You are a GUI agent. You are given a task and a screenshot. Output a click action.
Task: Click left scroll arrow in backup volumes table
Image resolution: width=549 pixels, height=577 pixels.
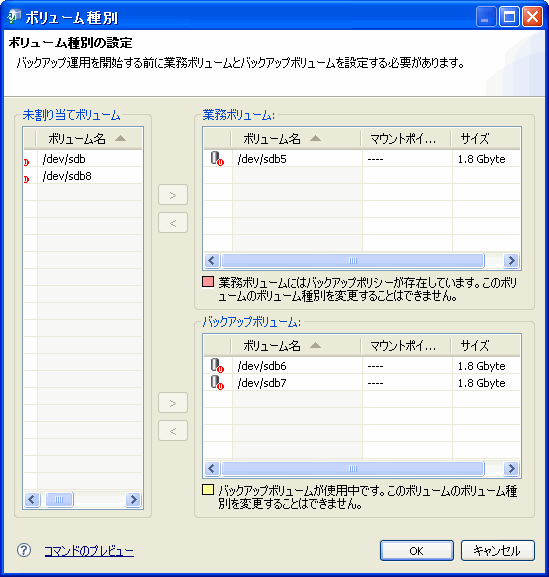[212, 468]
